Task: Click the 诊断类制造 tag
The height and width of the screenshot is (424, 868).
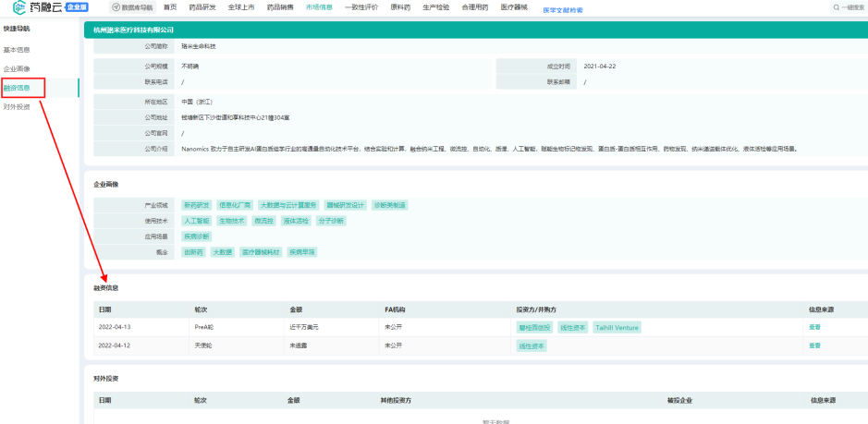Action: point(390,205)
